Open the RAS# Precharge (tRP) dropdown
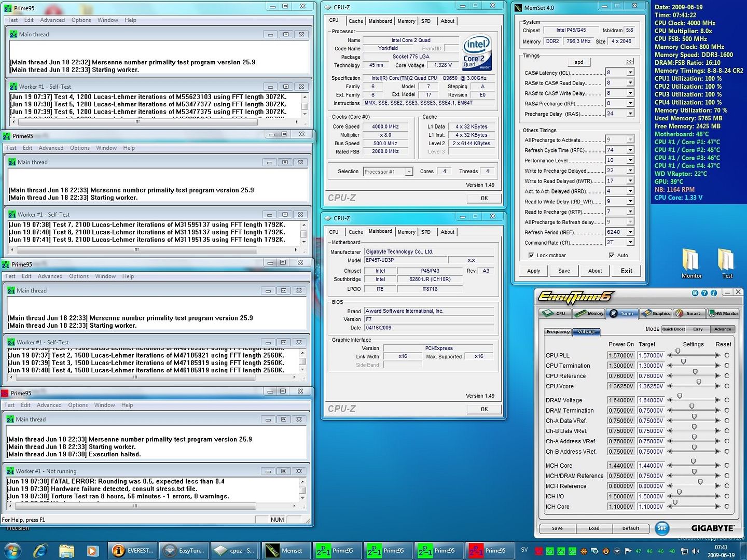Image resolution: width=747 pixels, height=560 pixels. (x=630, y=103)
